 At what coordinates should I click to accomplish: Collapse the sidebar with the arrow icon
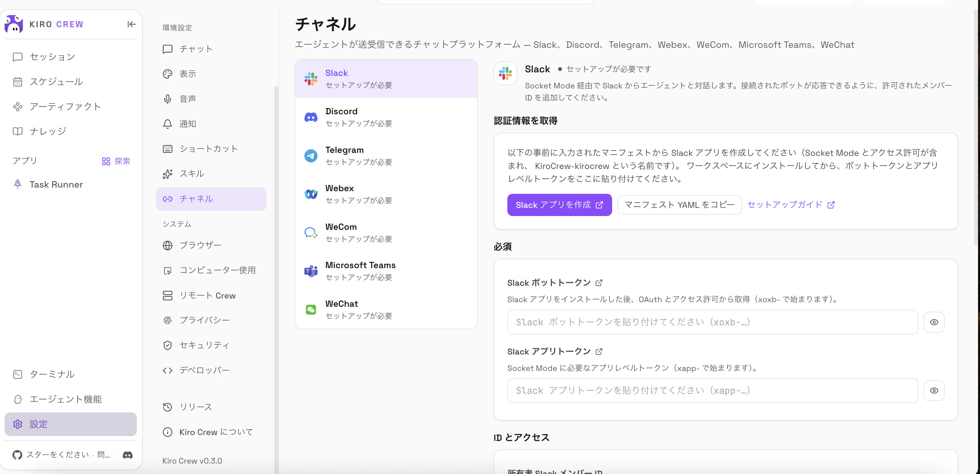132,24
